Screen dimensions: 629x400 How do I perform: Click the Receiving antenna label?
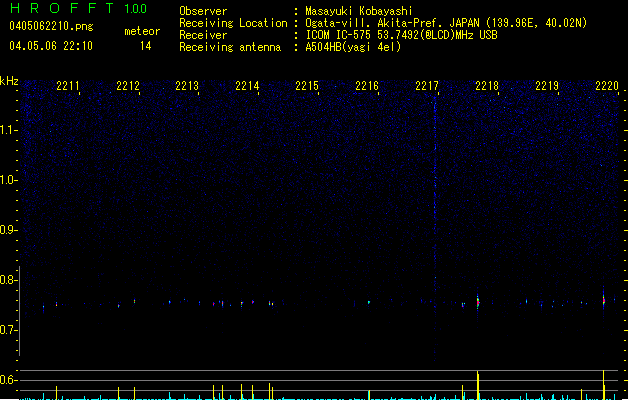pyautogui.click(x=230, y=47)
